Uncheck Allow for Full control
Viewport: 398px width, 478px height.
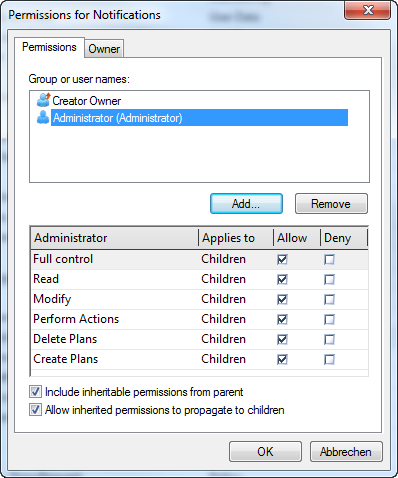coord(282,259)
